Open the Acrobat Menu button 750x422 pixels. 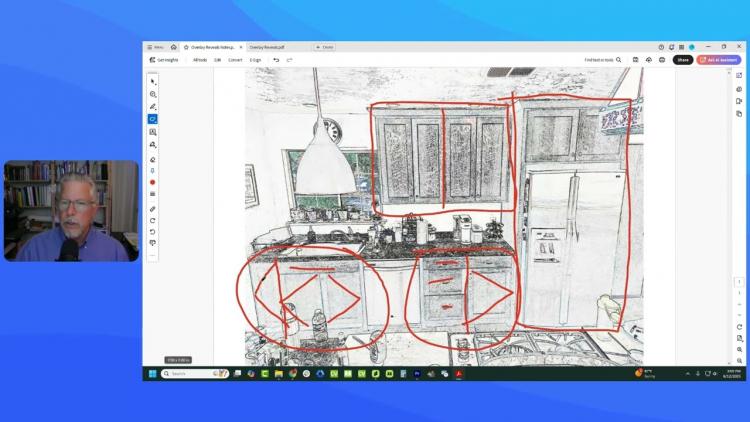click(x=155, y=47)
